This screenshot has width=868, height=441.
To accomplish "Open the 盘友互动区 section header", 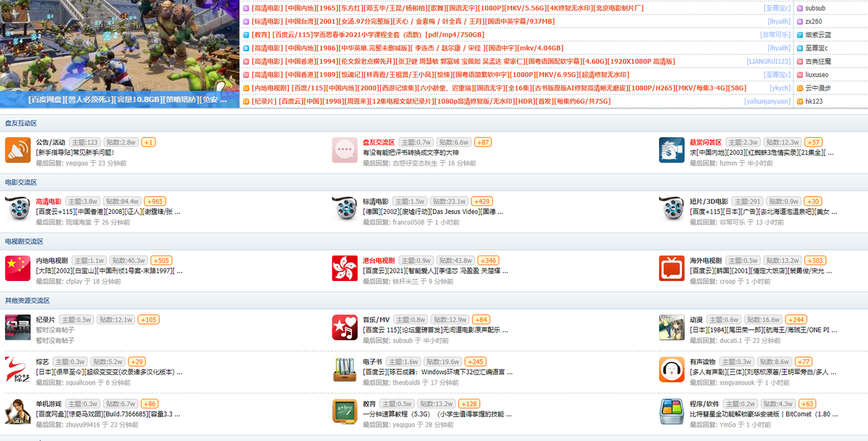I will [21, 123].
